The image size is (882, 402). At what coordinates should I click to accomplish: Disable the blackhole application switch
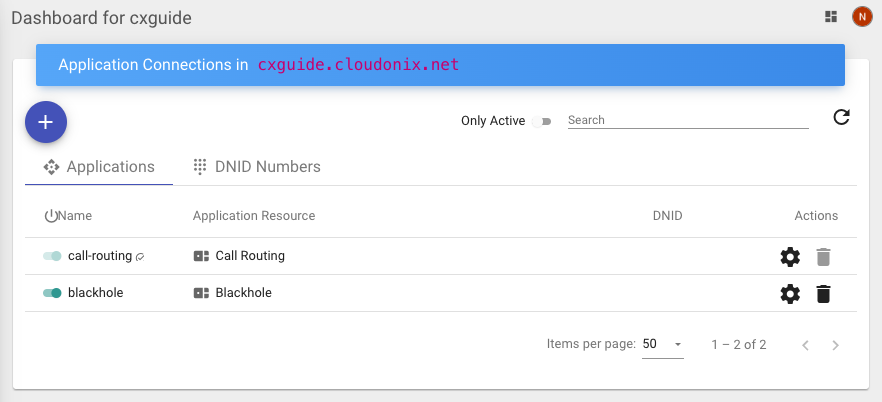[x=52, y=293]
